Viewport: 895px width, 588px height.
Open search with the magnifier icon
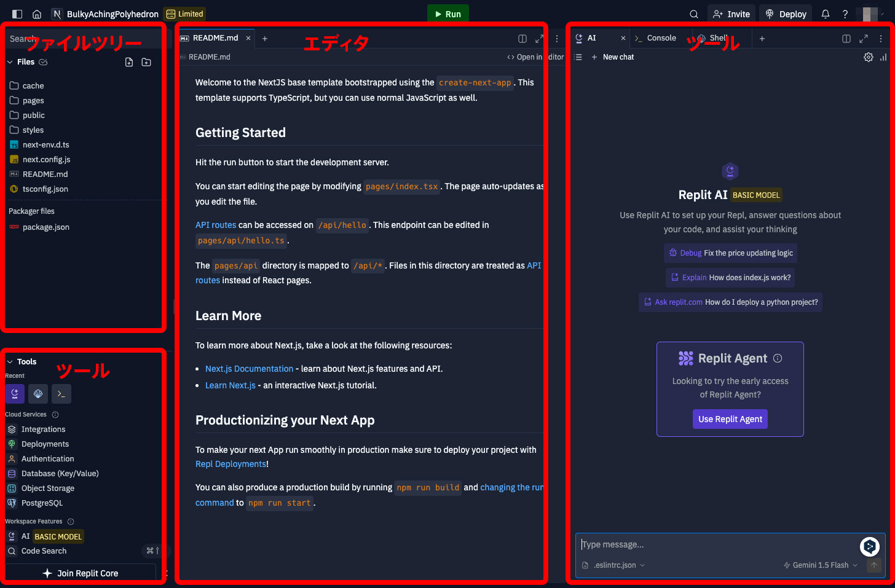694,14
